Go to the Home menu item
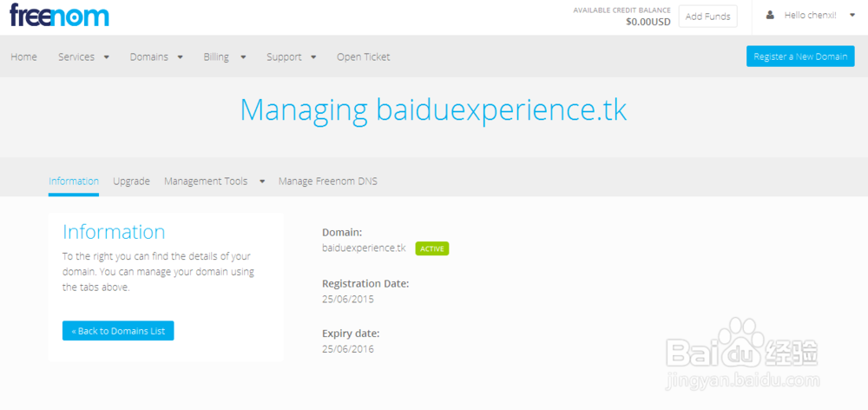This screenshot has height=410, width=868. (23, 57)
